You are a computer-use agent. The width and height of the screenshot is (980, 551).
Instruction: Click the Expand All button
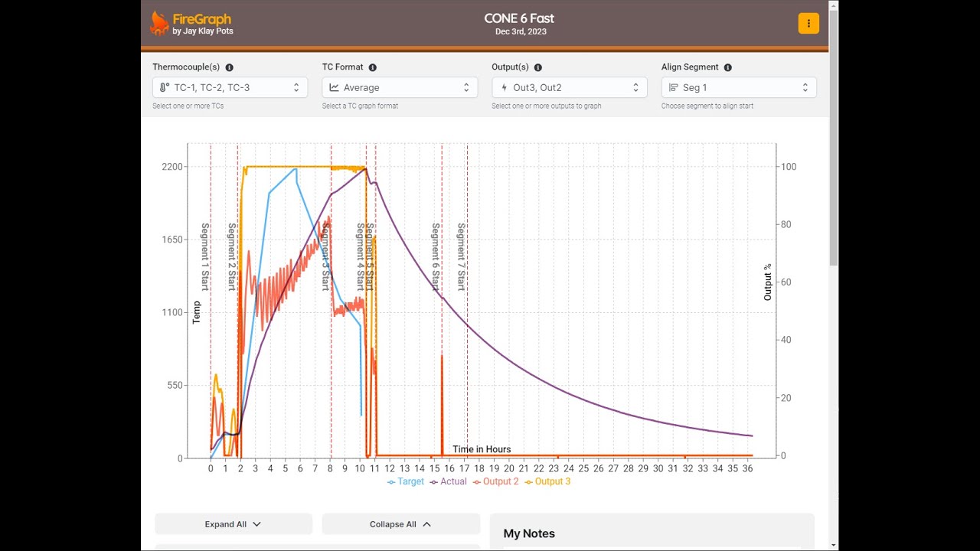click(234, 524)
